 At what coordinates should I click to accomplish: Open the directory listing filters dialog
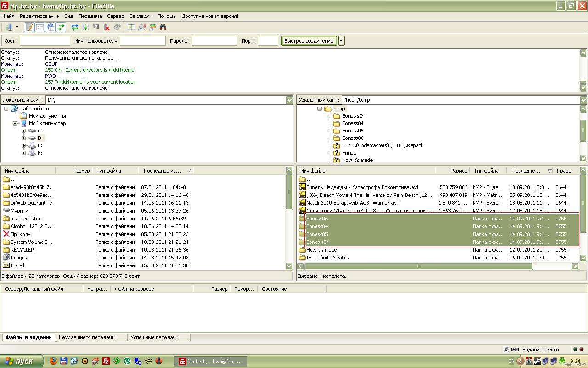(131, 27)
